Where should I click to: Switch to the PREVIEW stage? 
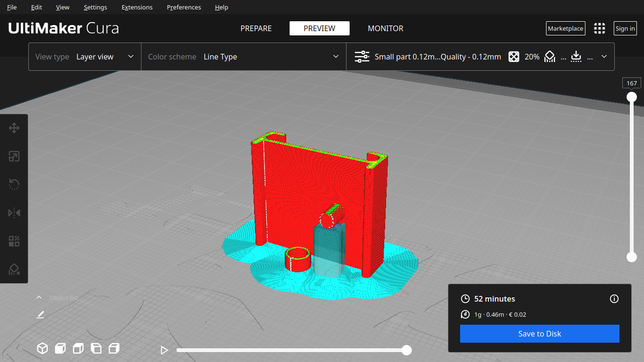(x=320, y=28)
